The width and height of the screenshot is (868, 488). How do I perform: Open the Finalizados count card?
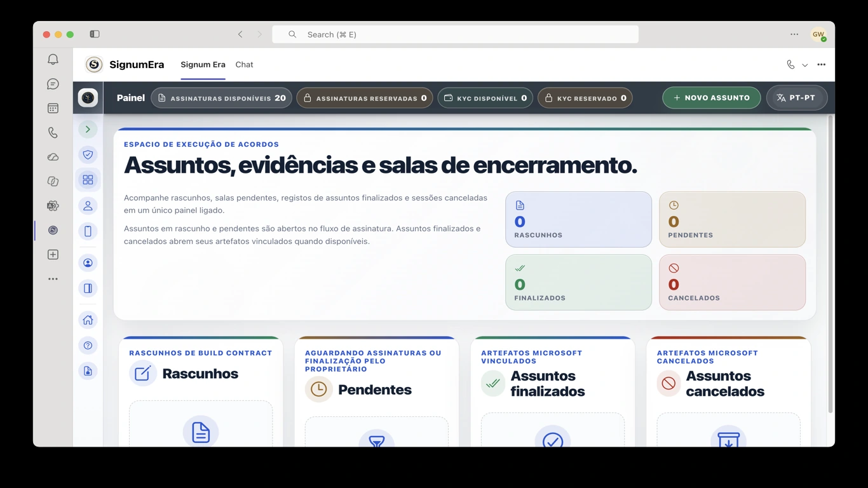[x=578, y=282]
